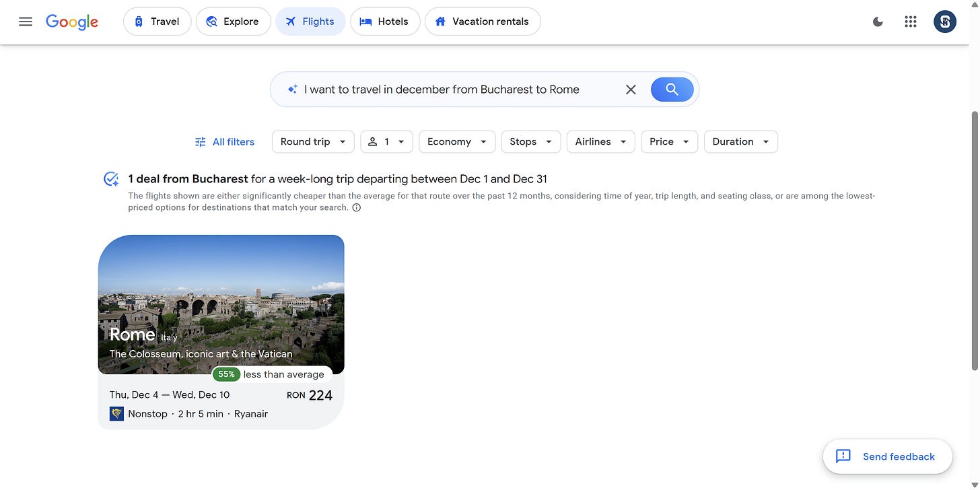
Task: Open the Airlines filter dropdown
Action: pos(601,142)
